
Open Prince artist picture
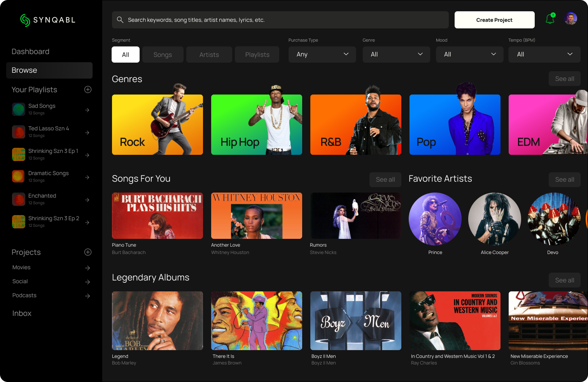tap(435, 219)
